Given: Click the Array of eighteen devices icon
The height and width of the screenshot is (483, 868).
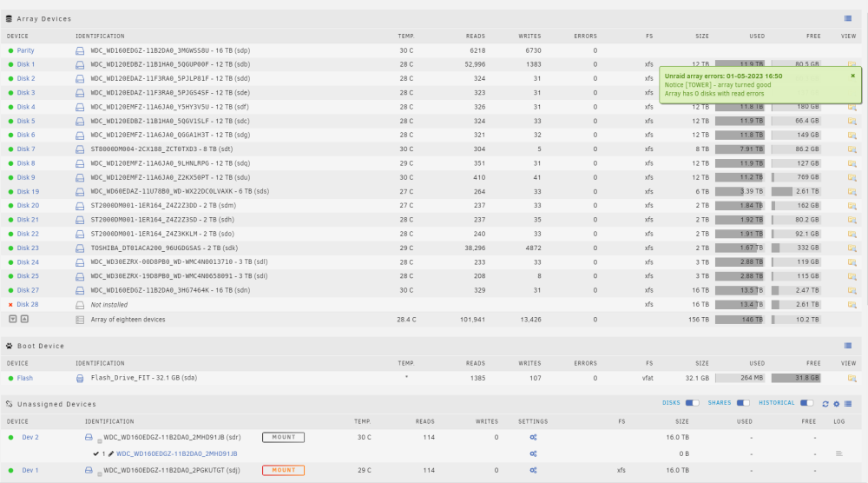Looking at the screenshot, I should click(80, 320).
